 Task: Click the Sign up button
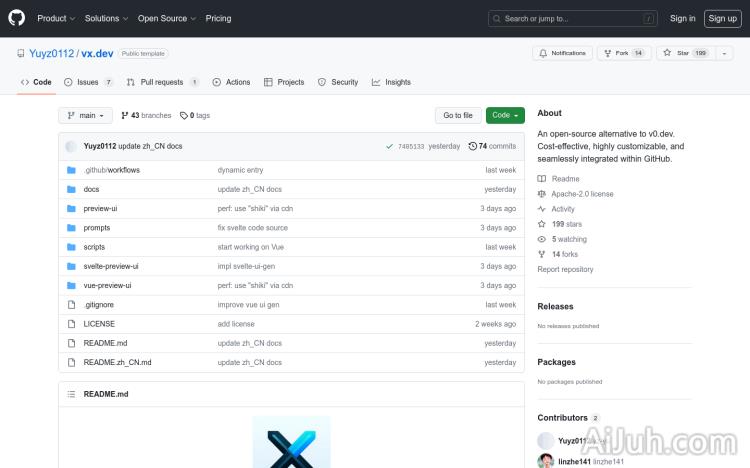coord(721,18)
